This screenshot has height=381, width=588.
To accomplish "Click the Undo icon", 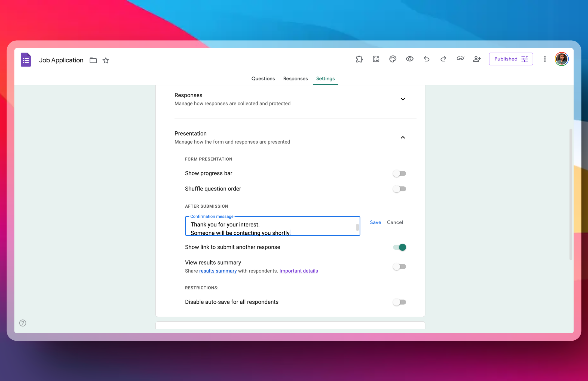I will click(x=426, y=59).
